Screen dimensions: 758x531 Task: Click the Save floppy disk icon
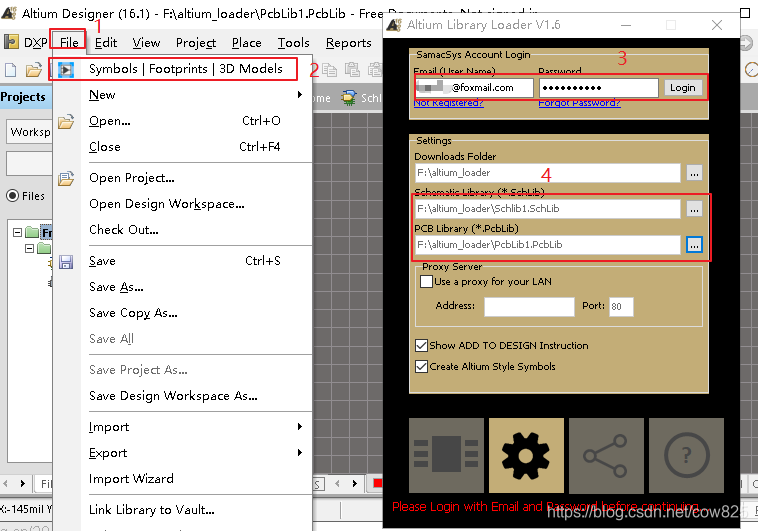click(x=66, y=262)
